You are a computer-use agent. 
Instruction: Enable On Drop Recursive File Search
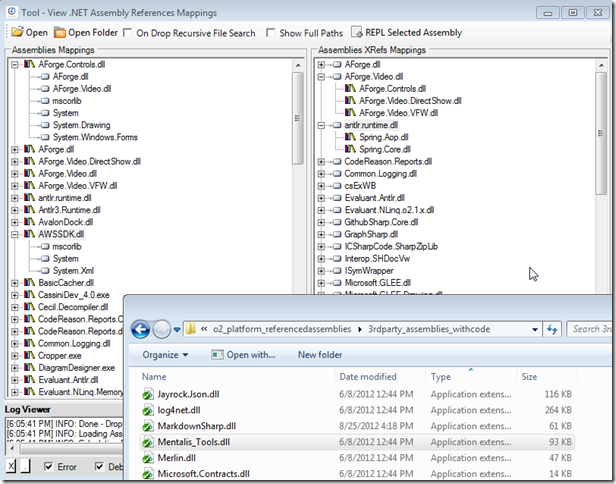tap(127, 33)
